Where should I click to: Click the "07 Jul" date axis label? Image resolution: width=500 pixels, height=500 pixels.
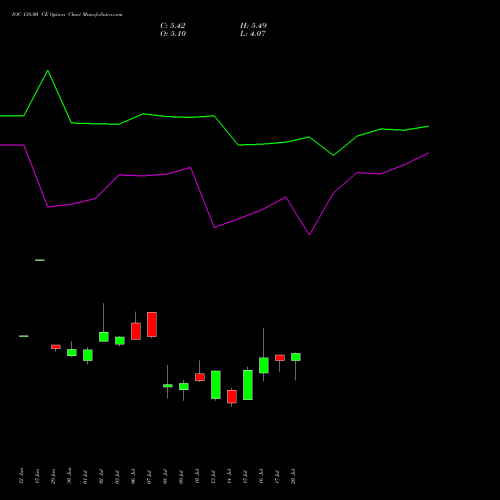[150, 477]
